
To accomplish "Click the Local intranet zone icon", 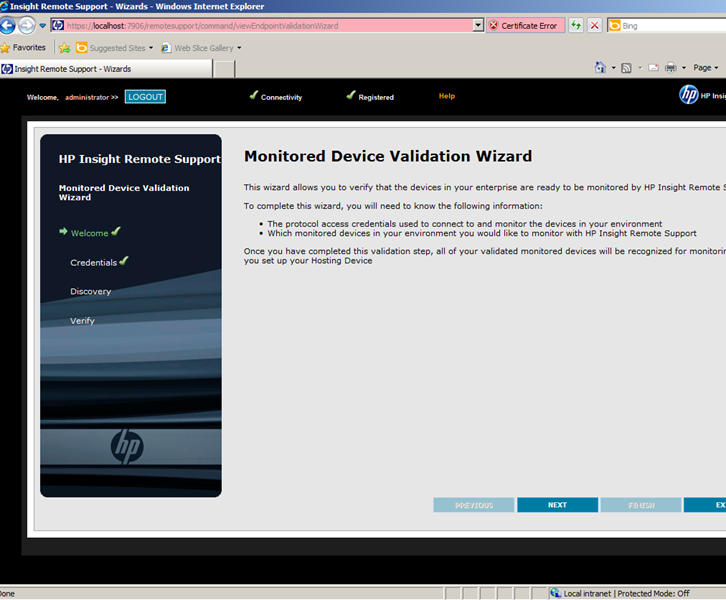I will click(555, 593).
